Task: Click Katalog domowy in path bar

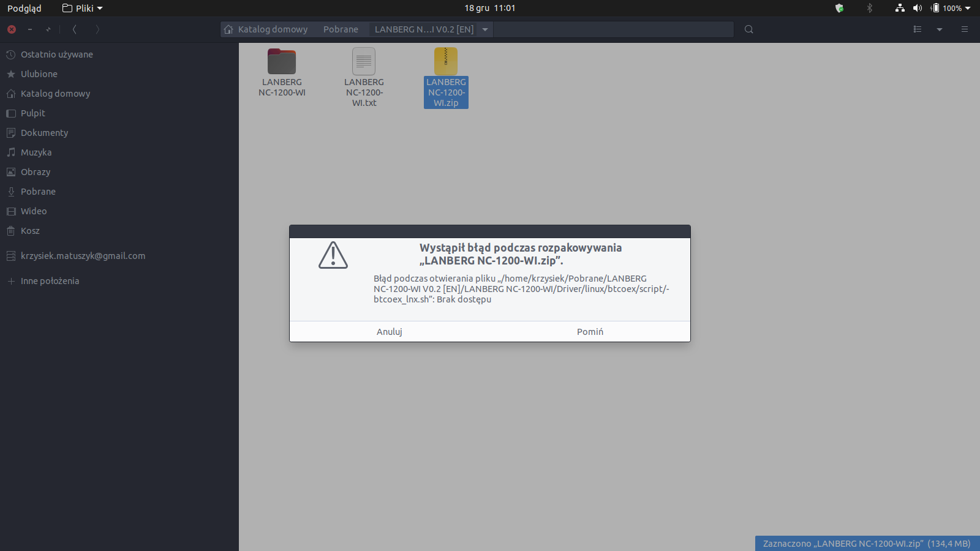Action: tap(273, 29)
